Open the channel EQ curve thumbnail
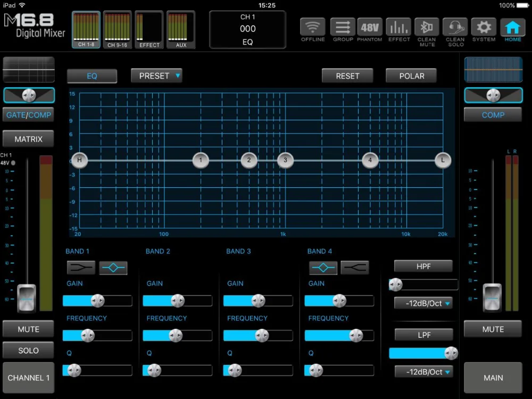532x399 pixels. (29, 70)
